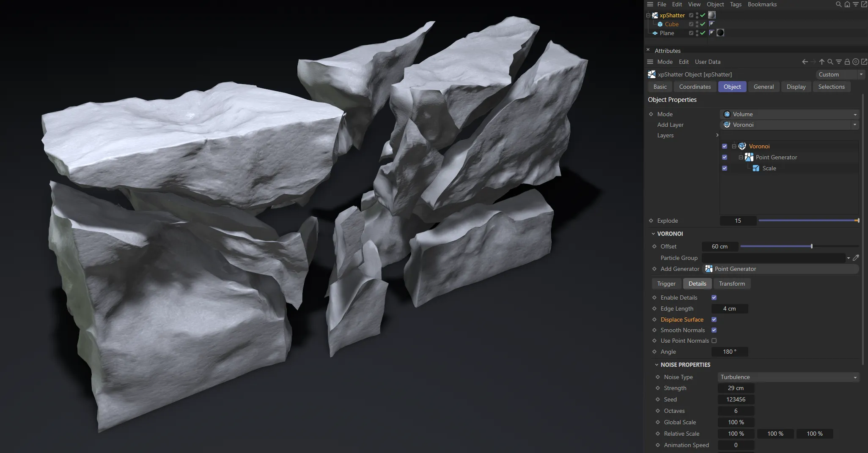Click the Plane object icon
Viewport: 868px width, 453px height.
pos(655,33)
